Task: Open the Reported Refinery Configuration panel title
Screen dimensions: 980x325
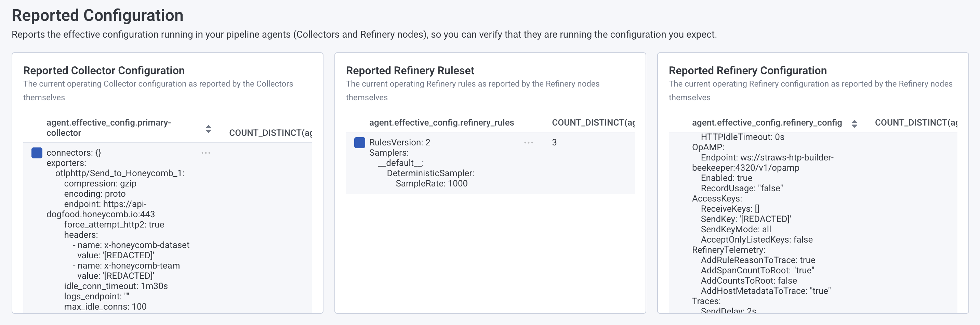Action: pyautogui.click(x=747, y=70)
